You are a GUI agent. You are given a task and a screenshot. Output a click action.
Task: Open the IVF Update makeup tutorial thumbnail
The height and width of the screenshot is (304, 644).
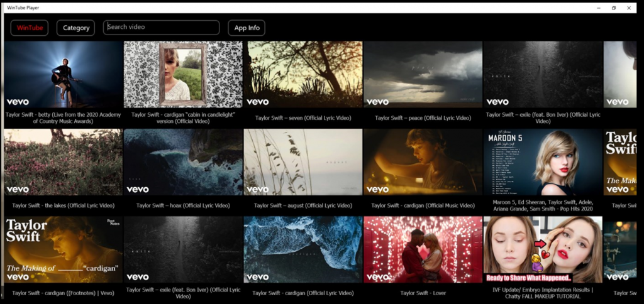coord(543,250)
